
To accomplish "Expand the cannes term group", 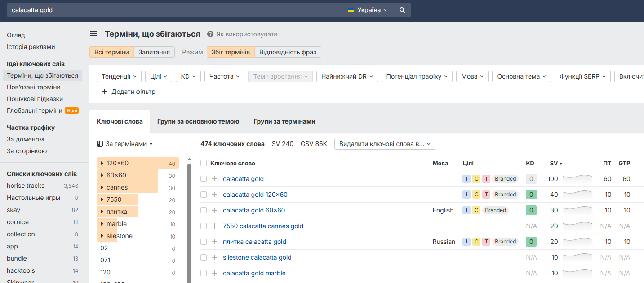I will click(102, 187).
